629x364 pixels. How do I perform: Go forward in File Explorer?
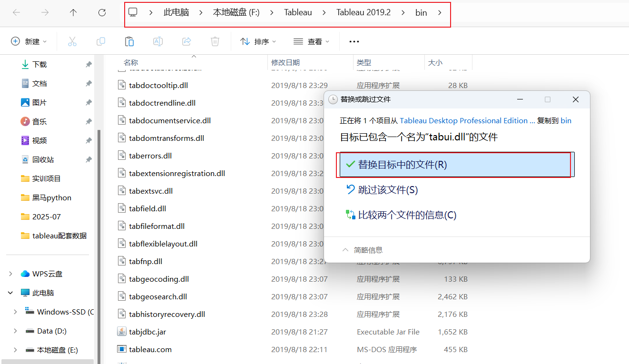coord(45,13)
